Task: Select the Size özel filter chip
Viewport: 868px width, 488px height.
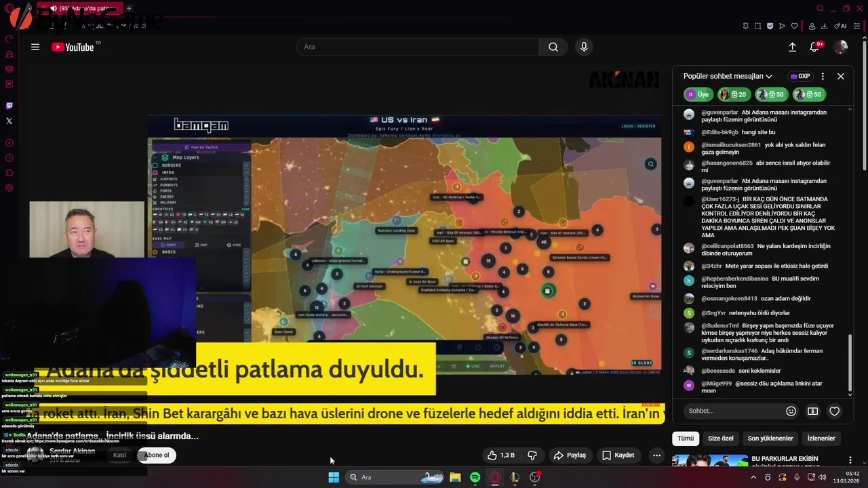Action: [x=720, y=439]
